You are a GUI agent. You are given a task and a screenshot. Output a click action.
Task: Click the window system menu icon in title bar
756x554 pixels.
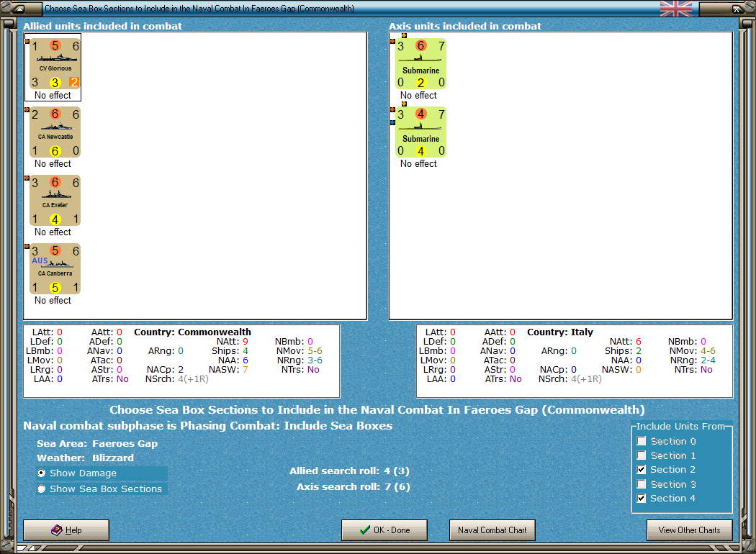[18, 8]
